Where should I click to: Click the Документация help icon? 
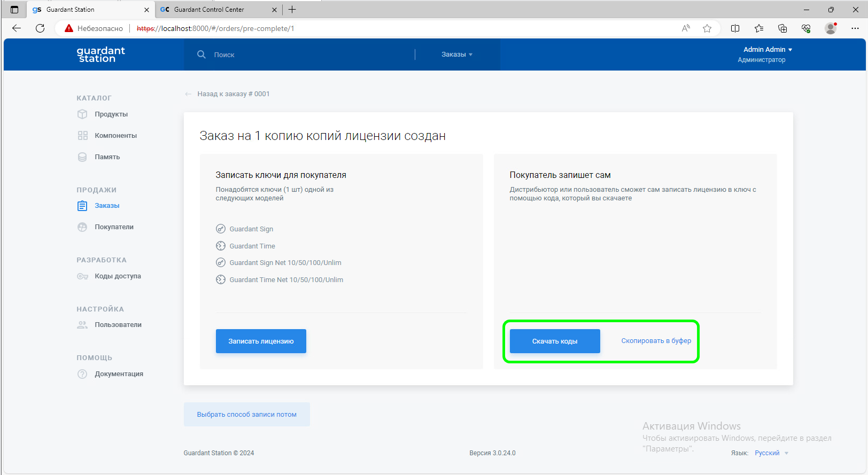click(x=82, y=374)
